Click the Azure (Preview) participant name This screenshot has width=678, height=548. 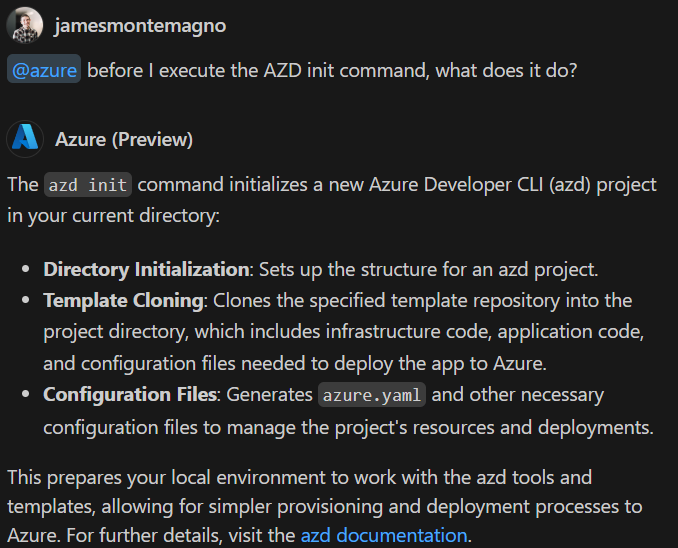tap(124, 139)
